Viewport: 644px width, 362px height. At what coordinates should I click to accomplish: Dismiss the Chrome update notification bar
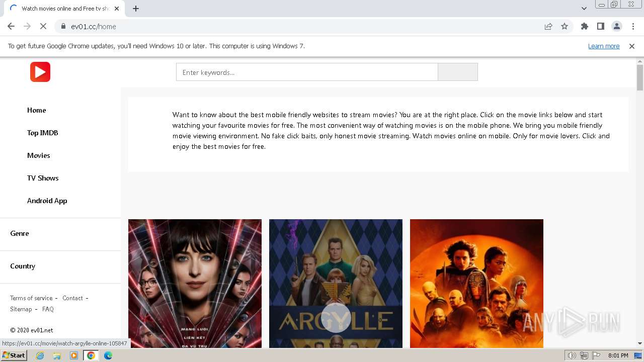(632, 46)
